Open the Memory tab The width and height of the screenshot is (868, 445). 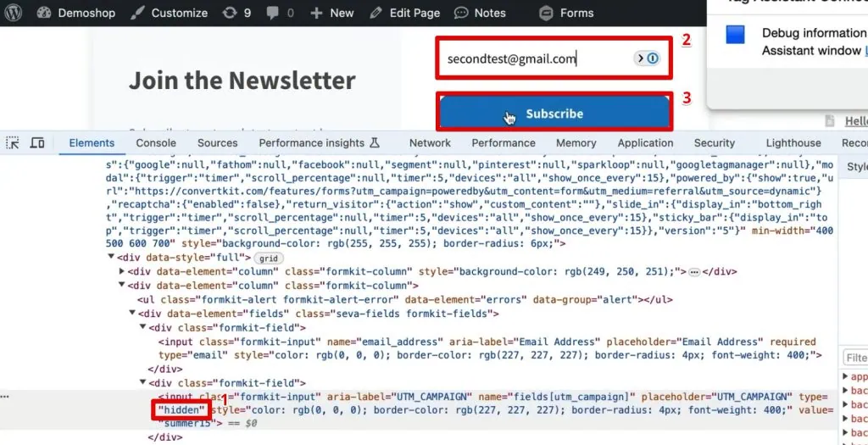[576, 142]
